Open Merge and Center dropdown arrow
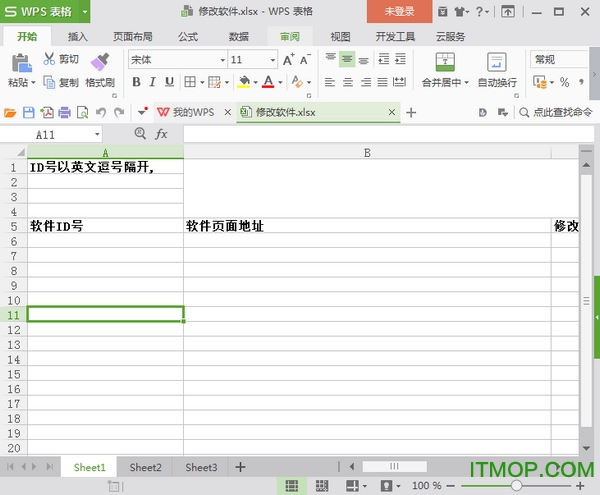The image size is (600, 495). coord(466,83)
